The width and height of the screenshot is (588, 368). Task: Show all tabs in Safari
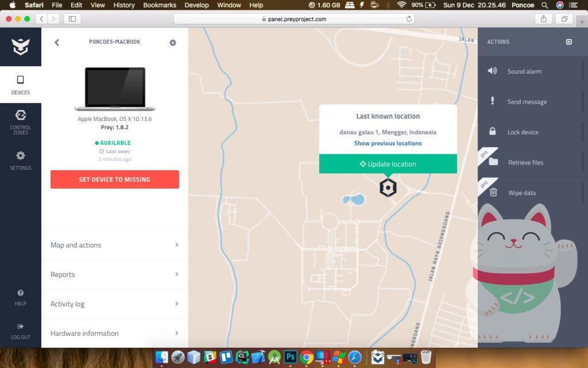coord(564,19)
